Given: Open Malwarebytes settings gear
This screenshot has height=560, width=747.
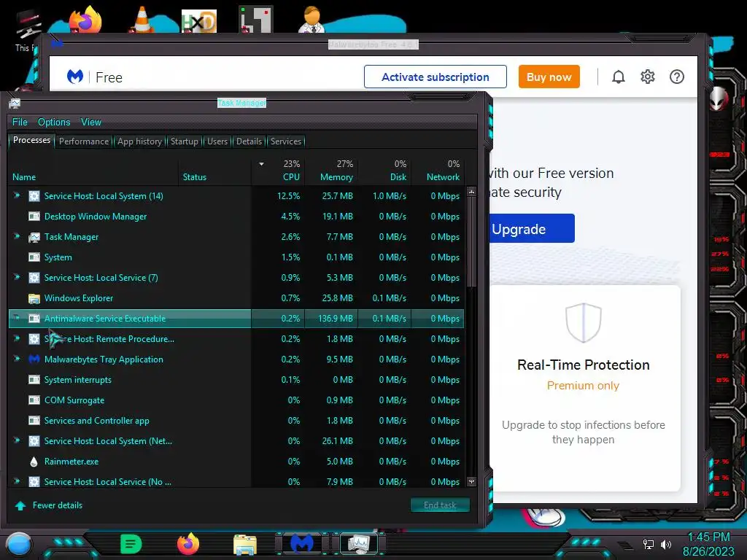Looking at the screenshot, I should [x=648, y=77].
